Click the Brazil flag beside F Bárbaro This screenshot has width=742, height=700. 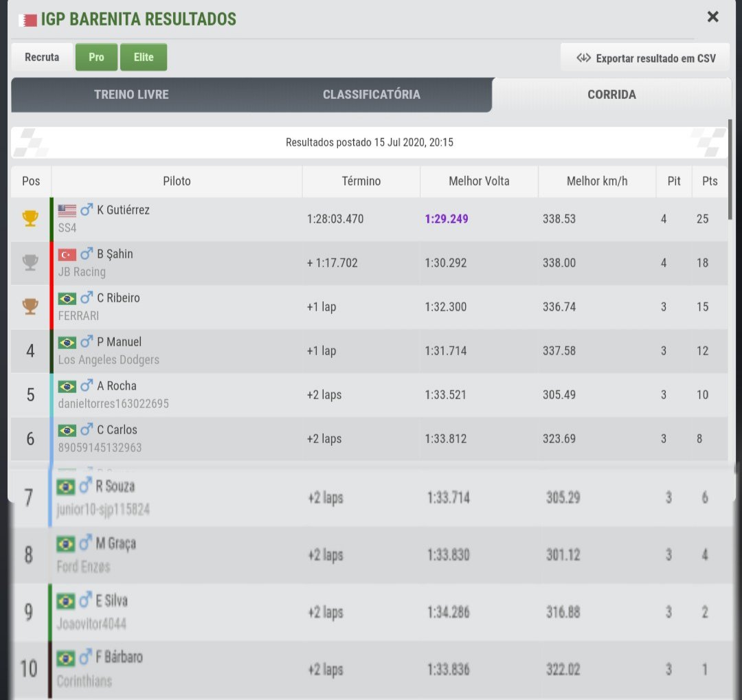pos(65,658)
